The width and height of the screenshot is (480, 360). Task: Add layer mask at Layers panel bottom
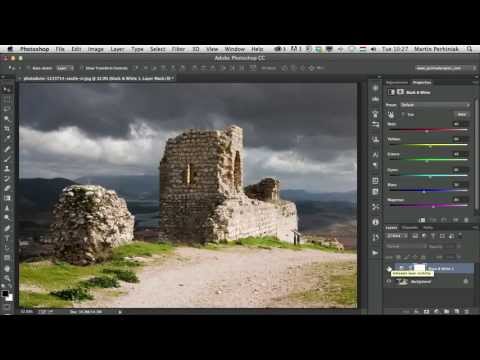(x=426, y=311)
